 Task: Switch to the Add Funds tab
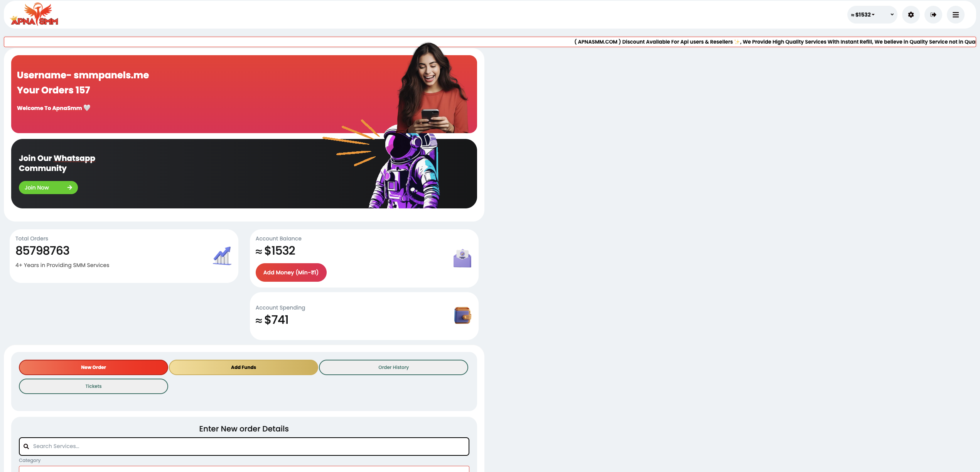click(x=243, y=367)
